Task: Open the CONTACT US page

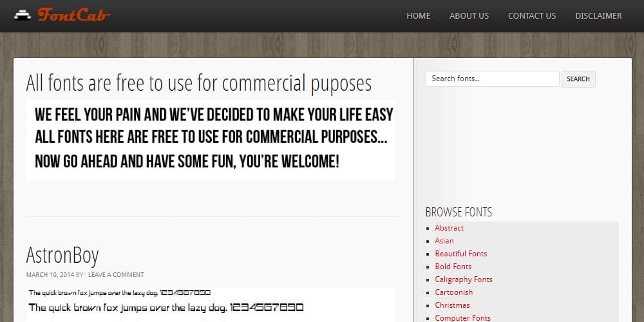Action: 532,15
